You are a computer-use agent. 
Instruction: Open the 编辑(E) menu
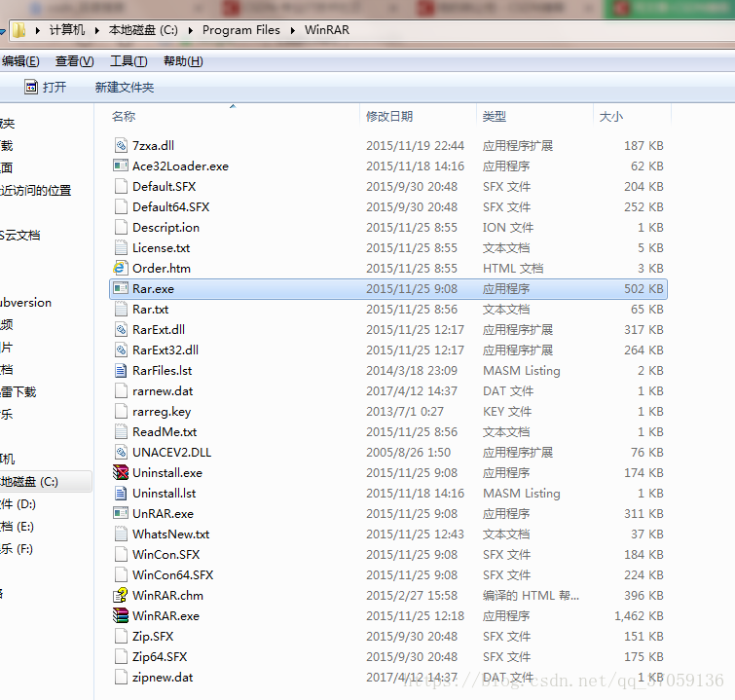pyautogui.click(x=20, y=61)
